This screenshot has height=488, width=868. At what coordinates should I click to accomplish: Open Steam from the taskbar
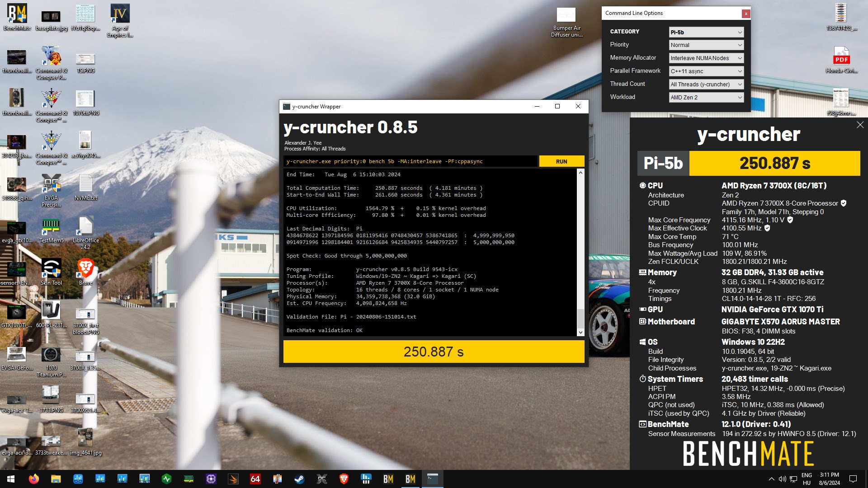pyautogui.click(x=299, y=479)
